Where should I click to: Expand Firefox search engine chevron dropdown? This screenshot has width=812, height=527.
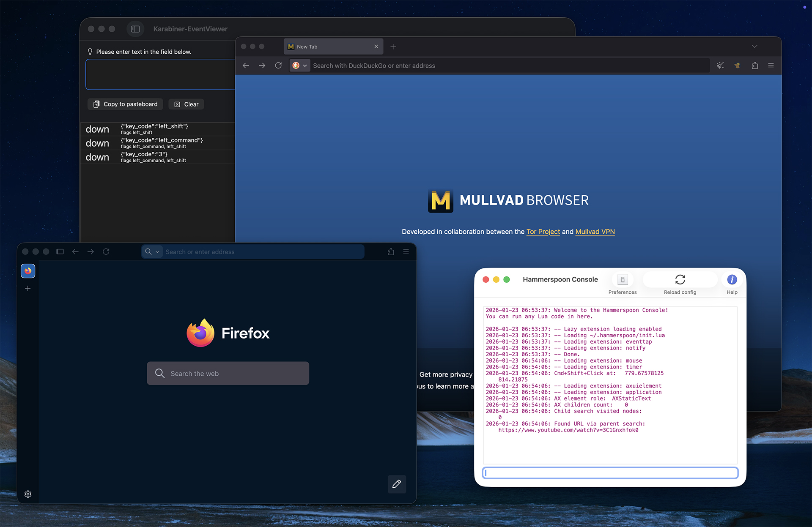point(157,252)
